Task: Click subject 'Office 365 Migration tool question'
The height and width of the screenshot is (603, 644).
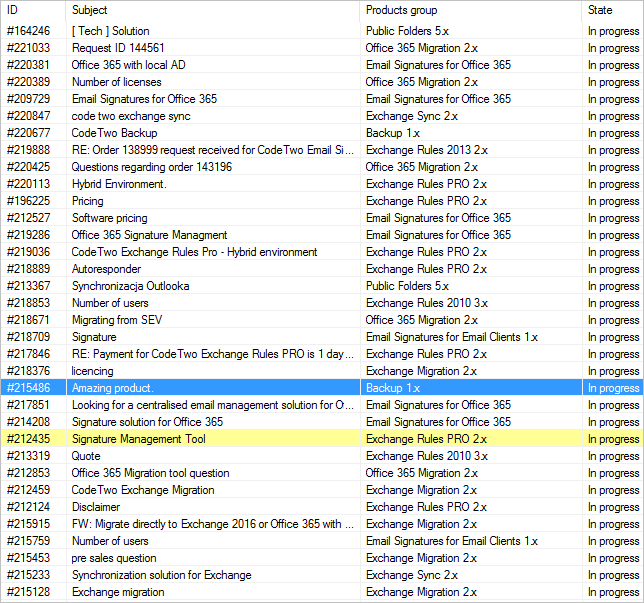Action: click(x=151, y=473)
